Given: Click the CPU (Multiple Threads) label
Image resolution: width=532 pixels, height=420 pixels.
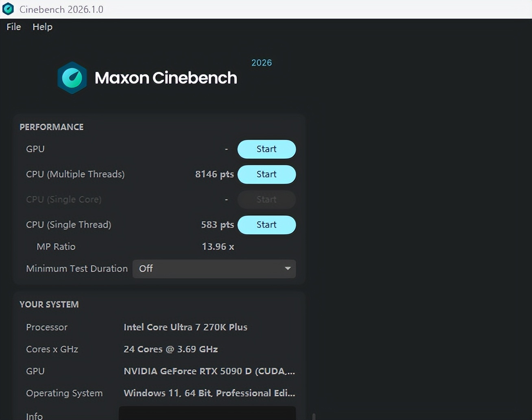Looking at the screenshot, I should (75, 174).
